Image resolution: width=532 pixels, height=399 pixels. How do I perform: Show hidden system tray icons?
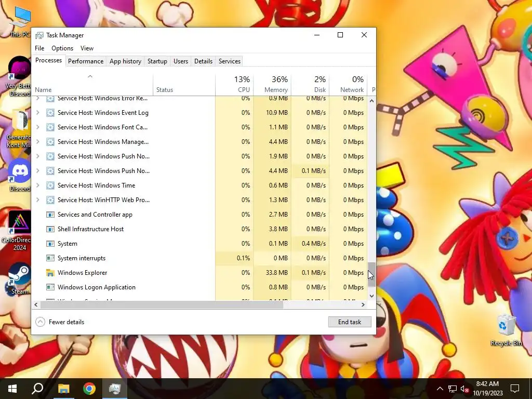point(440,389)
